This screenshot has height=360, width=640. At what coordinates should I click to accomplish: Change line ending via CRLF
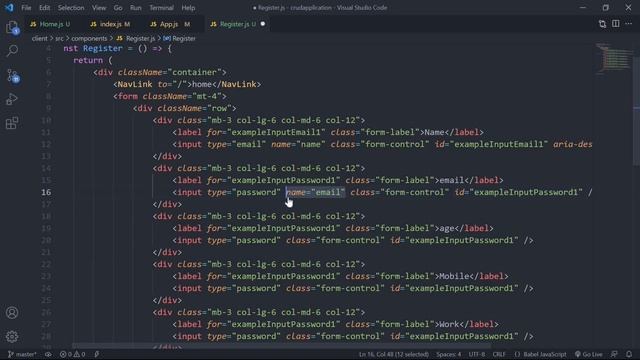tap(499, 354)
